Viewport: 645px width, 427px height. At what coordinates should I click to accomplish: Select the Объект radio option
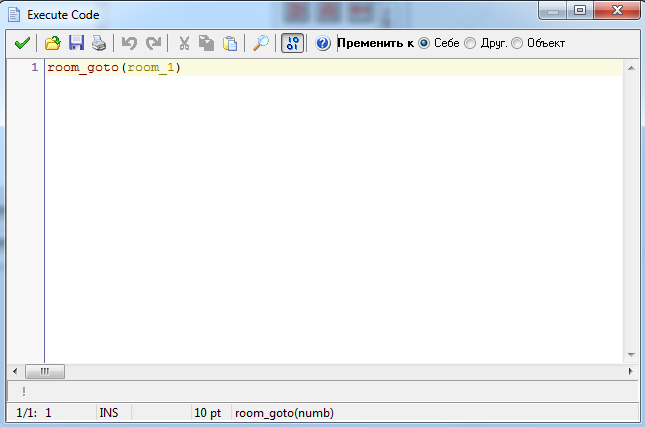[517, 43]
